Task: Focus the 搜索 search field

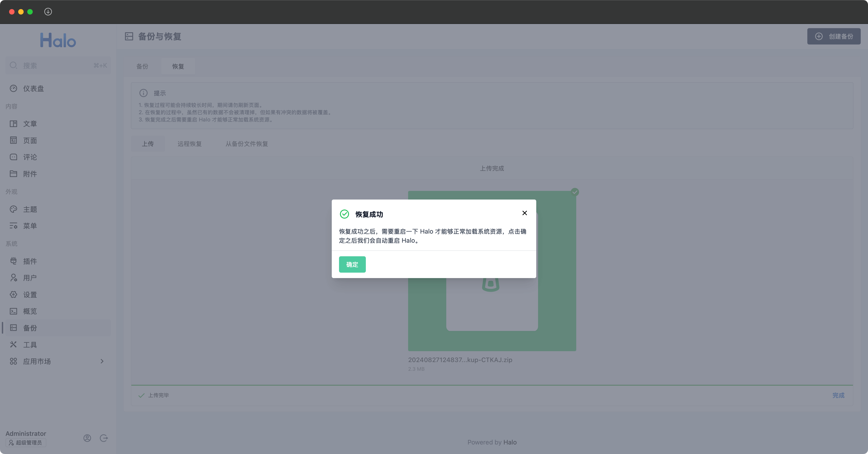Action: tap(58, 65)
